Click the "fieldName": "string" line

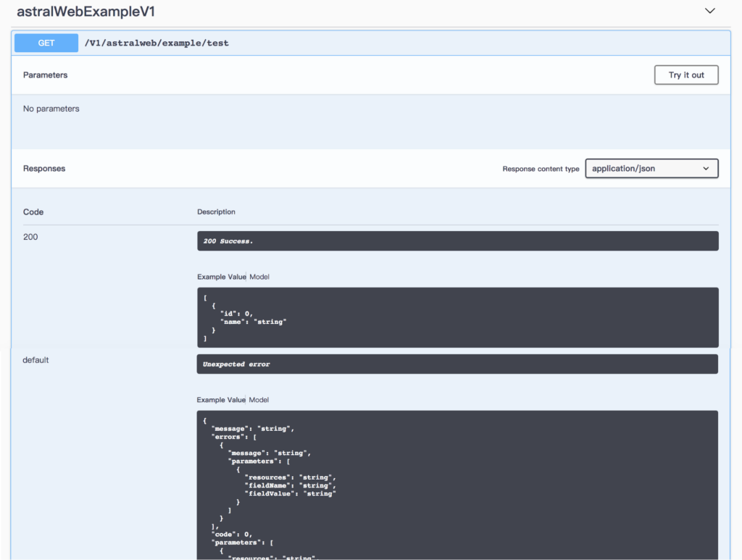click(290, 485)
